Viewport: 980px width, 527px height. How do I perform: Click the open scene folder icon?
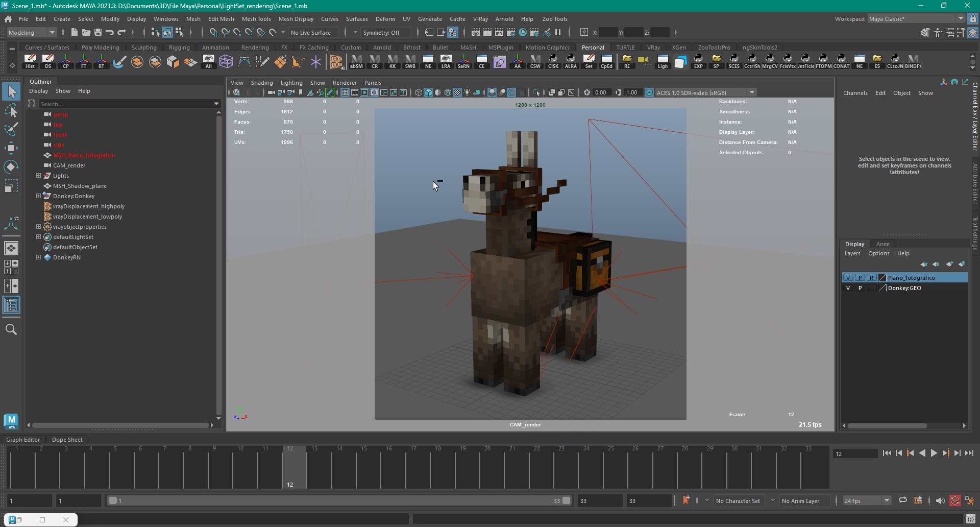coord(86,32)
